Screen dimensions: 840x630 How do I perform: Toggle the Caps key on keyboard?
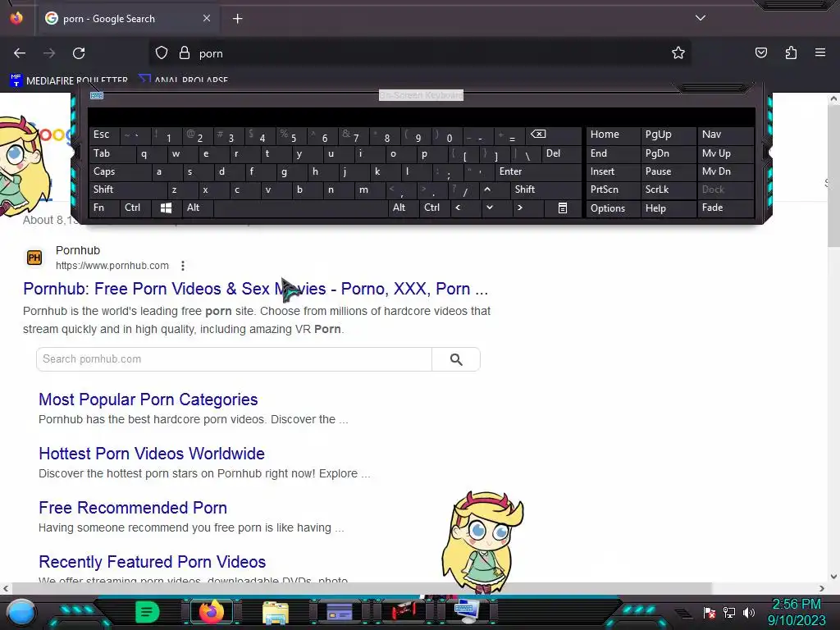tap(120, 172)
